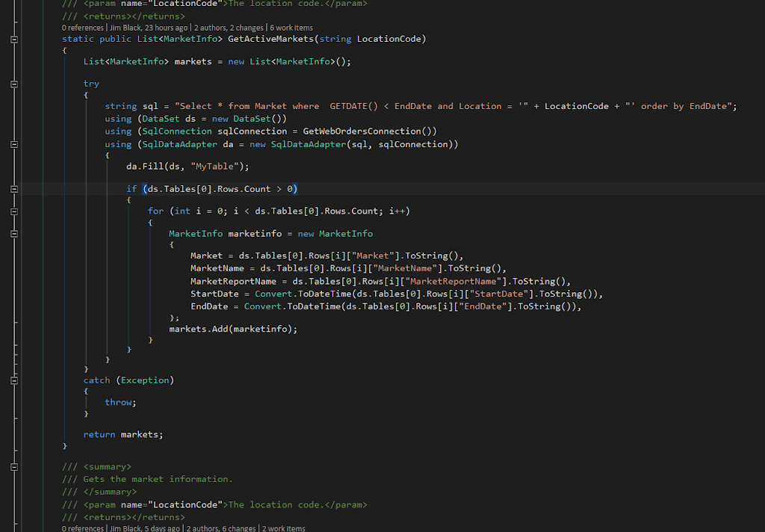Collapse the using SqlDataAdapter block
The image size is (765, 532).
click(14, 144)
